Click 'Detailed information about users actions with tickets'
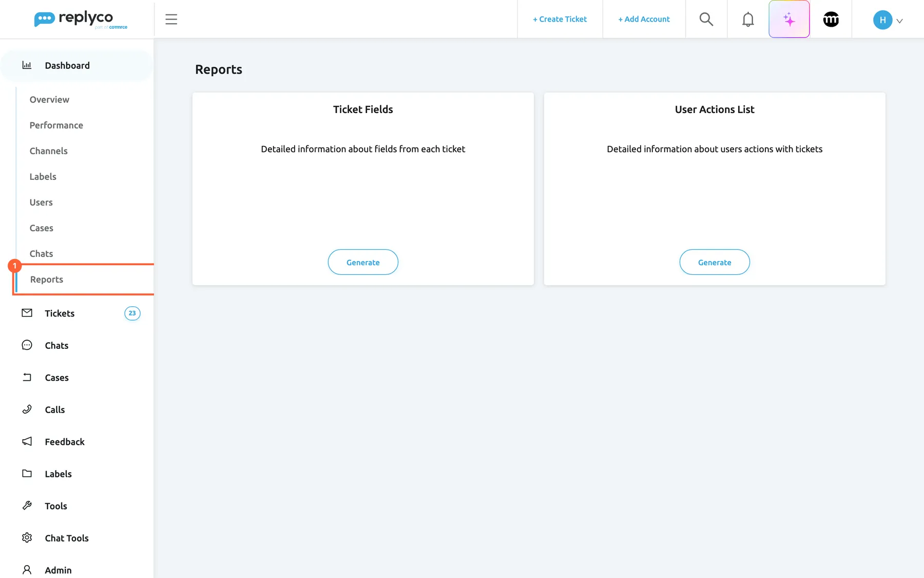This screenshot has height=578, width=924. pos(715,149)
